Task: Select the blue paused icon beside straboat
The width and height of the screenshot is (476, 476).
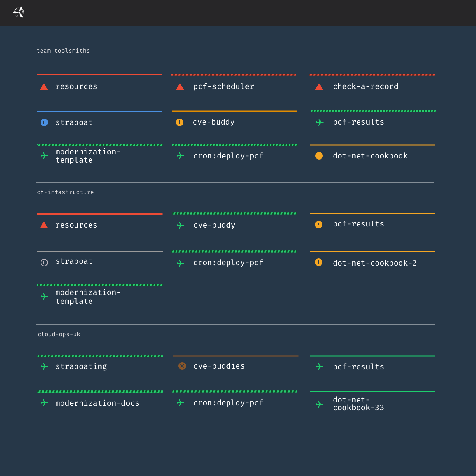Action: [x=44, y=122]
